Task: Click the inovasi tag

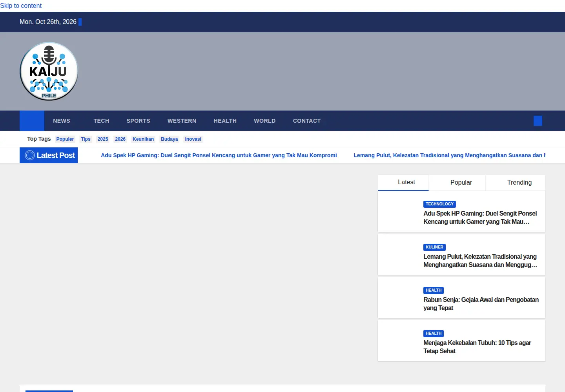Action: coord(193,139)
